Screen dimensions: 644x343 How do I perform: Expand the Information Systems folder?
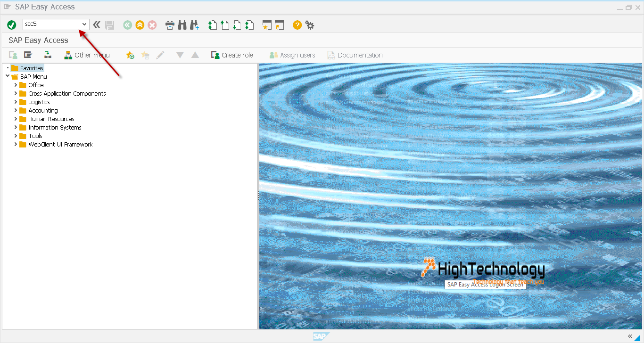(16, 127)
